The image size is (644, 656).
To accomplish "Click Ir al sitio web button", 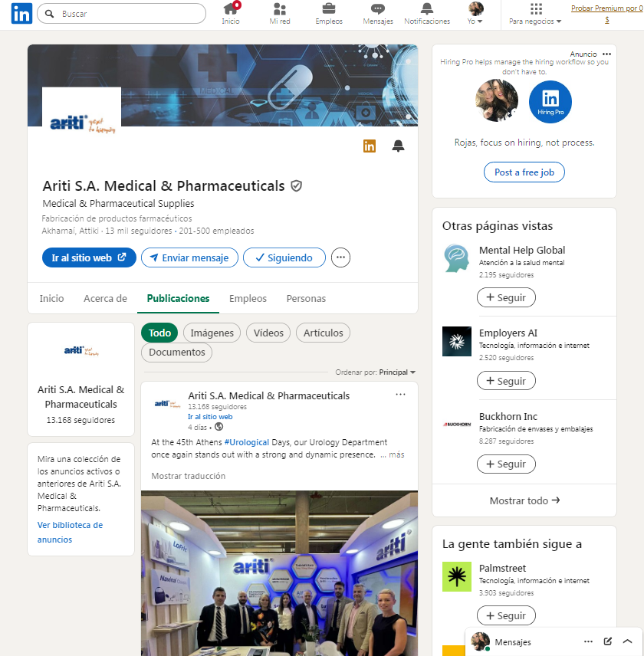I will tap(89, 257).
